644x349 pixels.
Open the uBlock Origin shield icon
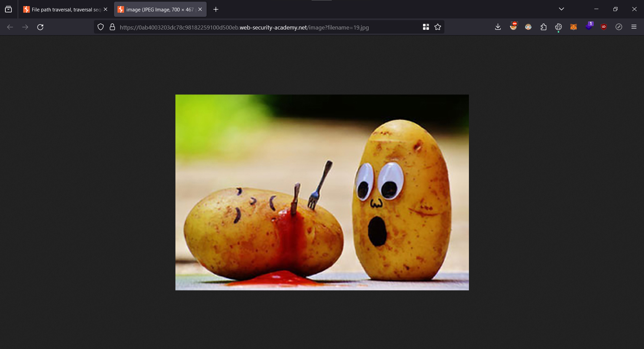604,27
